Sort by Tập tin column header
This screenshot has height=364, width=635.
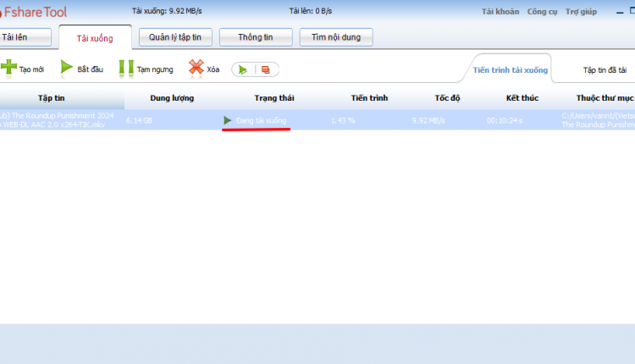point(52,98)
